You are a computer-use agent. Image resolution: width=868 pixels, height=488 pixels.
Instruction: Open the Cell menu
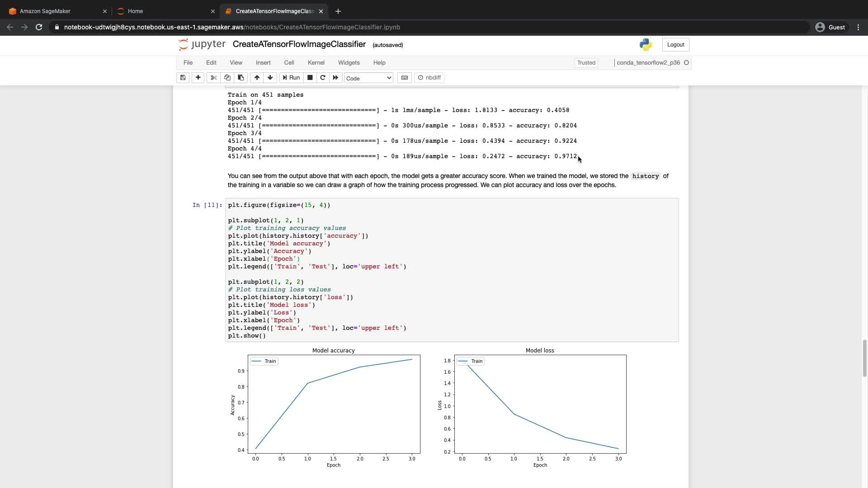pyautogui.click(x=289, y=63)
